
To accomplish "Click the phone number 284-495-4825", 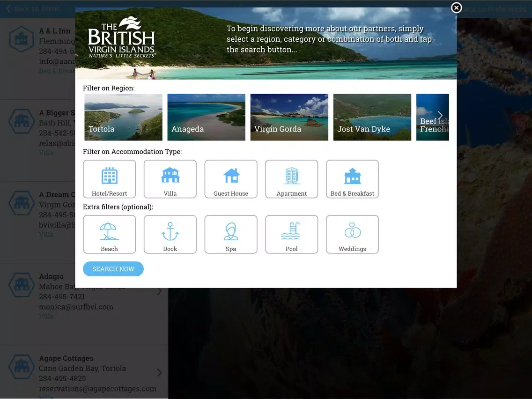I will coord(62,378).
